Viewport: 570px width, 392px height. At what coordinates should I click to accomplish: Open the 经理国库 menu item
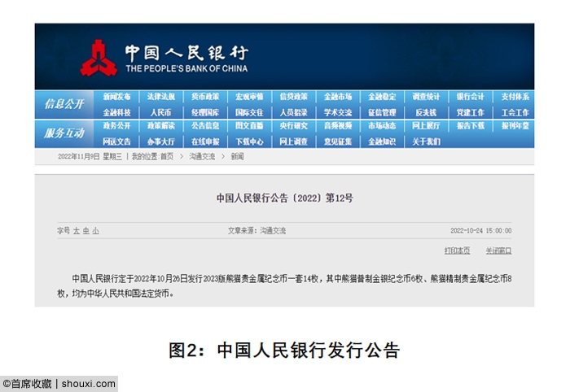[205, 112]
